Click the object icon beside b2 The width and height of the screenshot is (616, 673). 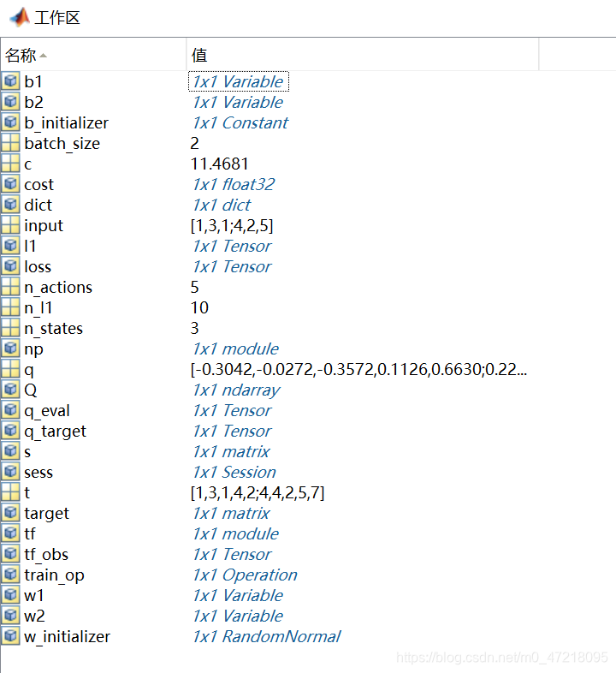[x=10, y=102]
